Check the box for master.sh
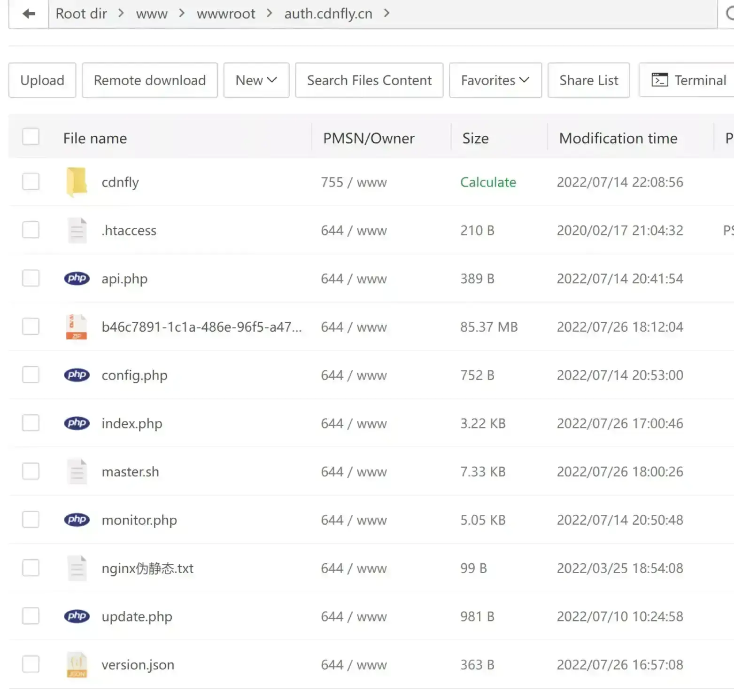 [31, 471]
